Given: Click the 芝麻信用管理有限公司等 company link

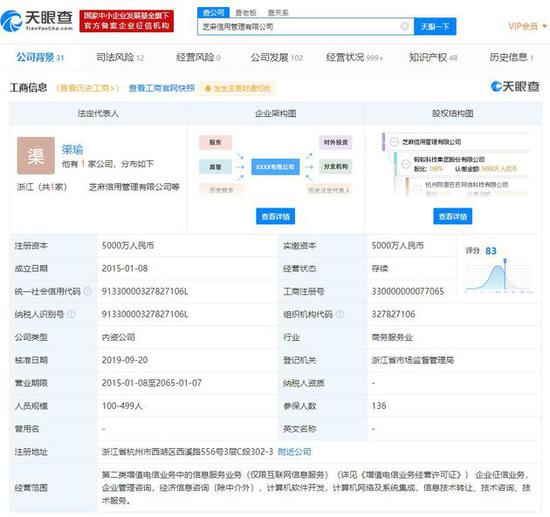Looking at the screenshot, I should tap(134, 187).
